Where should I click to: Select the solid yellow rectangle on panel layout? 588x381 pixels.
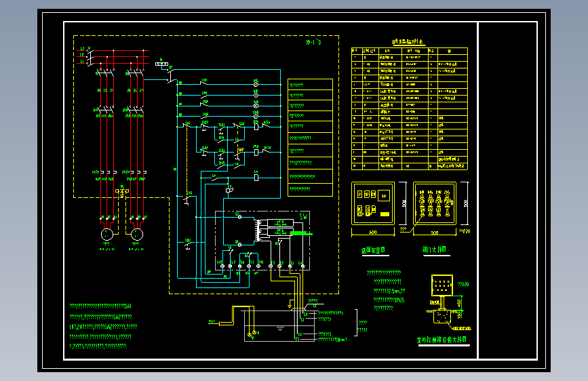385,214
